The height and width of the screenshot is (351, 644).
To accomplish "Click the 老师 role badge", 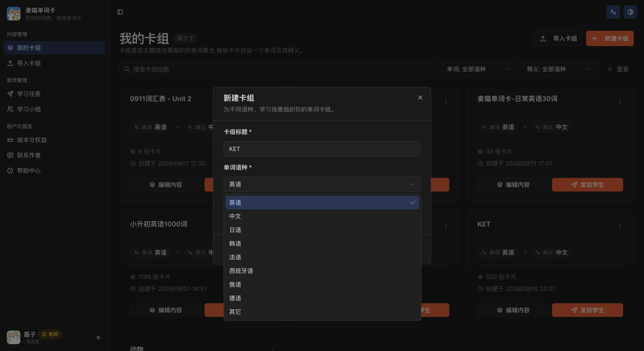I will 50,334.
